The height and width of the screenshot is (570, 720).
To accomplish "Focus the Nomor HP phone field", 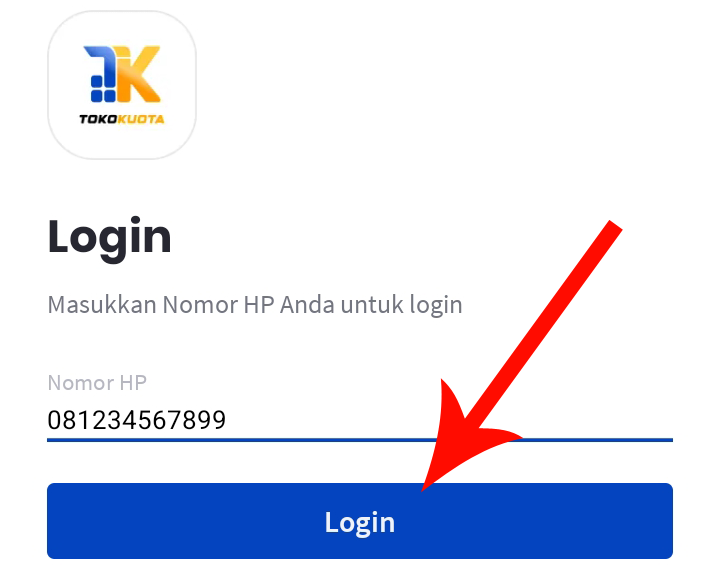I will tap(360, 419).
